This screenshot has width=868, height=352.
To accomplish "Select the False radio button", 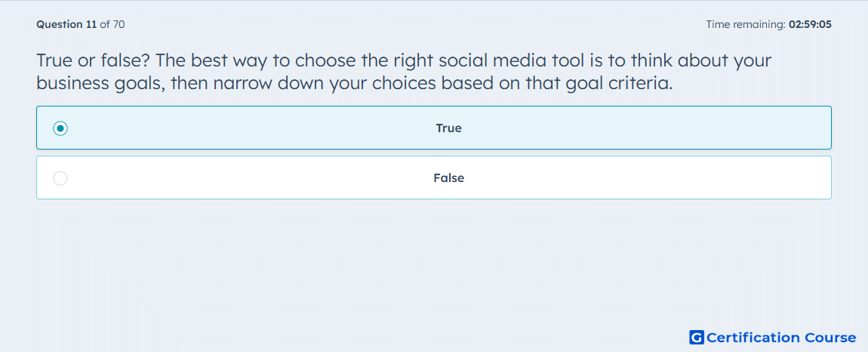I will (60, 178).
